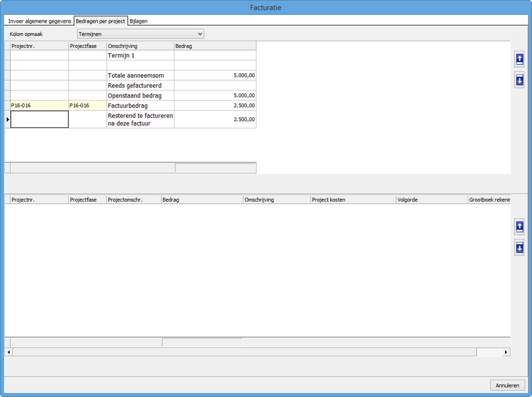The height and width of the screenshot is (397, 532).
Task: Move row up in lower grid
Action: (x=519, y=226)
